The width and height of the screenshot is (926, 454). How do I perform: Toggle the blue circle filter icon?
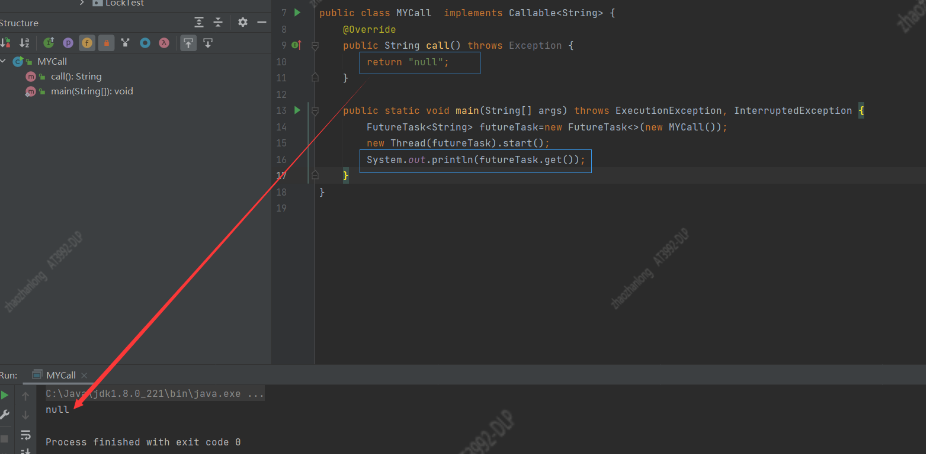pyautogui.click(x=145, y=43)
